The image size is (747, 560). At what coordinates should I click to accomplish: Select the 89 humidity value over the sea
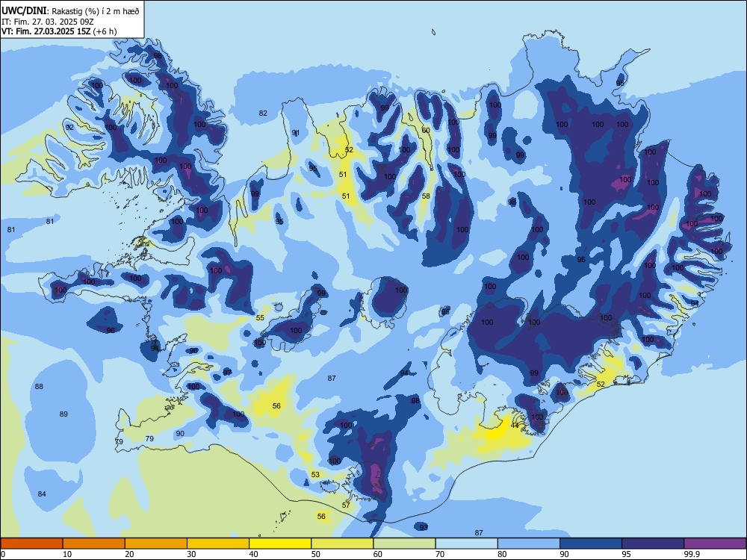coord(63,414)
